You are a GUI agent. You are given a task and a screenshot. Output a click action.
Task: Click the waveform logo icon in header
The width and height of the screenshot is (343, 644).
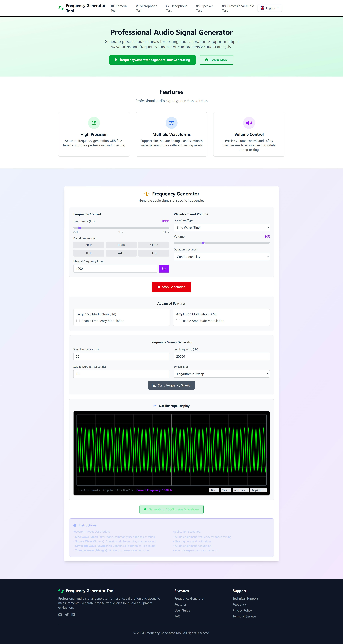pos(61,8)
